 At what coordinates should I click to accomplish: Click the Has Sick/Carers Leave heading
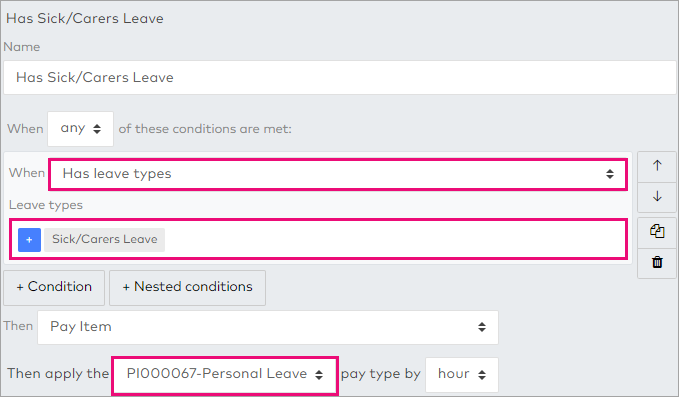[x=85, y=19]
